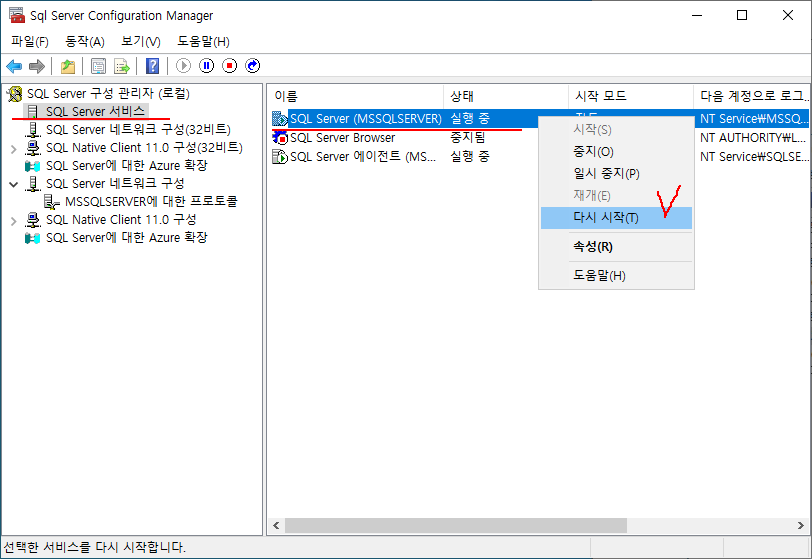Image resolution: width=812 pixels, height=559 pixels.
Task: Click the Stop service red icon
Action: 229,66
